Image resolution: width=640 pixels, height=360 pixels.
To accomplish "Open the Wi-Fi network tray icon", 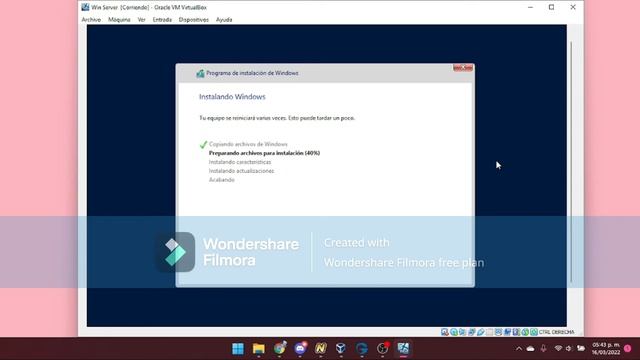I will tap(558, 349).
